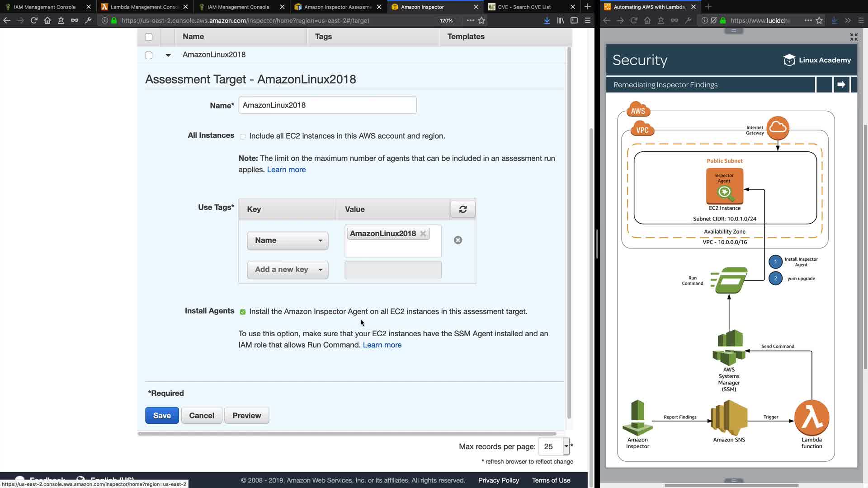The width and height of the screenshot is (868, 488).
Task: Click the refresh tags icon button
Action: (462, 209)
